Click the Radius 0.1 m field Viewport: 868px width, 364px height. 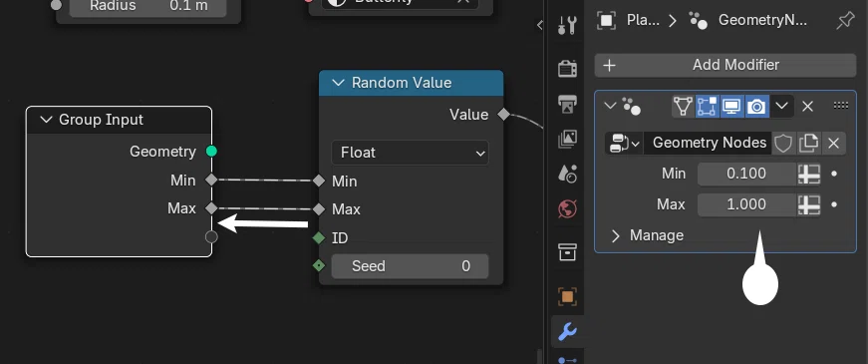[x=147, y=8]
